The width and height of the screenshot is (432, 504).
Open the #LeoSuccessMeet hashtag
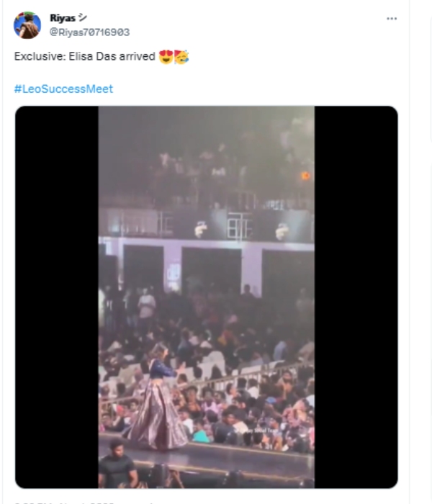point(63,89)
